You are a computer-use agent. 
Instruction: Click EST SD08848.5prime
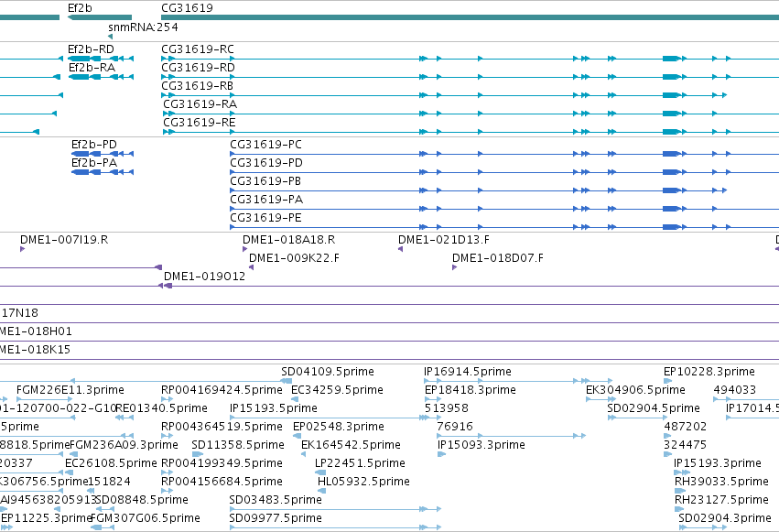click(142, 501)
